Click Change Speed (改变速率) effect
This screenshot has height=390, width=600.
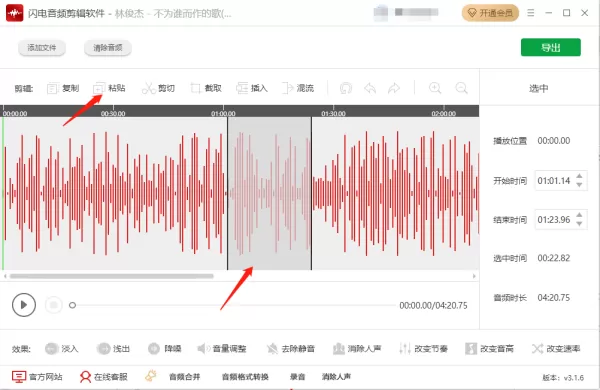(556, 349)
